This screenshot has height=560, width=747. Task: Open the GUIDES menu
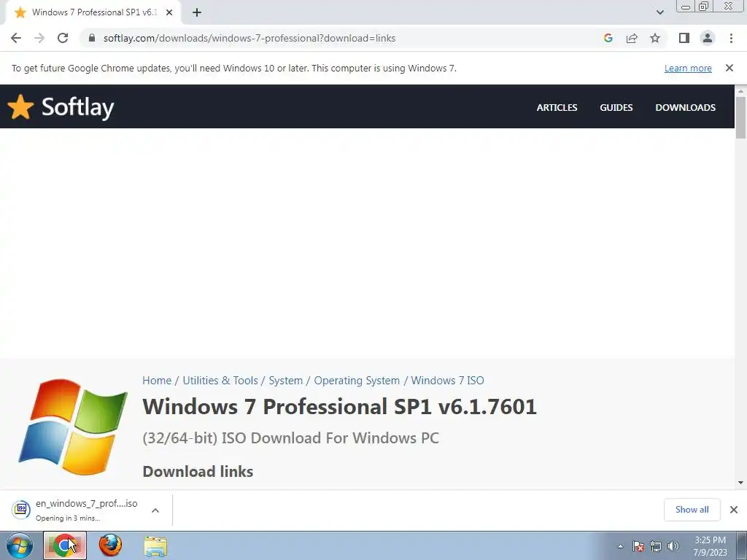coord(616,108)
